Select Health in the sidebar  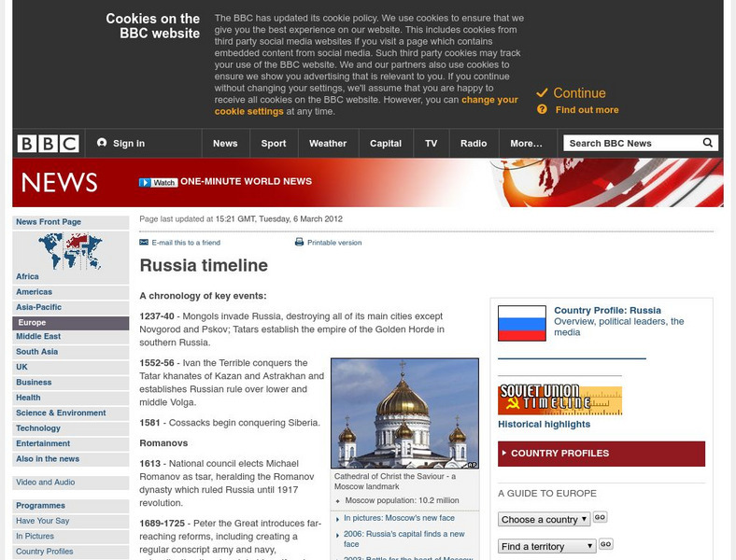(70, 398)
